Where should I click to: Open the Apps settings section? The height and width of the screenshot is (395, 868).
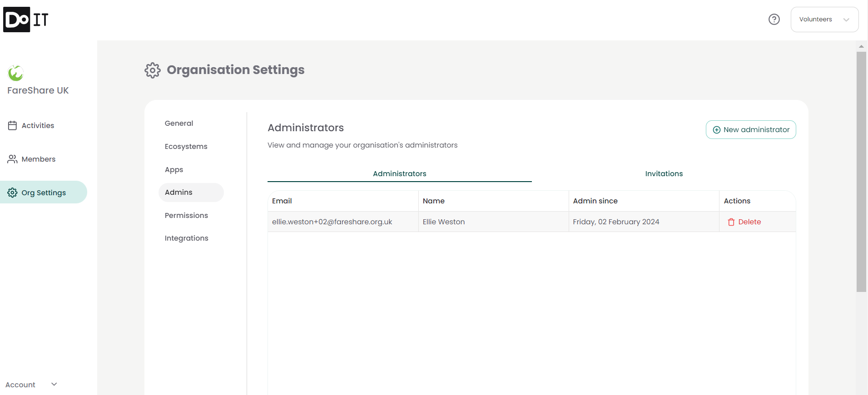pyautogui.click(x=174, y=170)
